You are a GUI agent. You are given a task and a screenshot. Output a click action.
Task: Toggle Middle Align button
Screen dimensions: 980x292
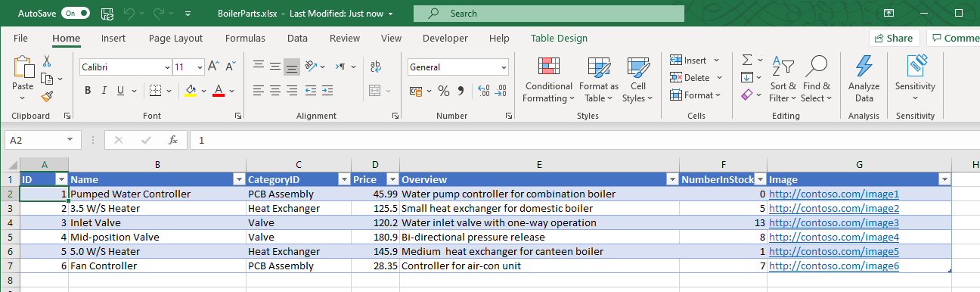click(275, 67)
